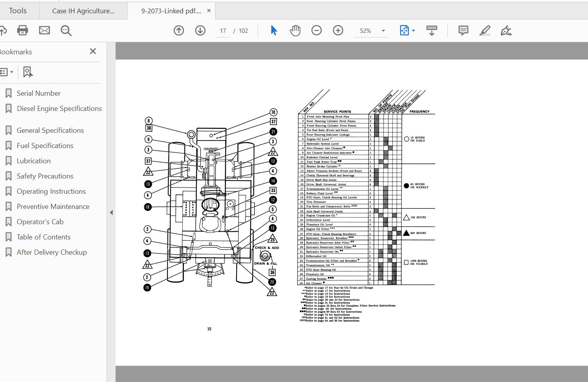Select the Highlight text pen tool
This screenshot has height=382, width=588.
485,30
